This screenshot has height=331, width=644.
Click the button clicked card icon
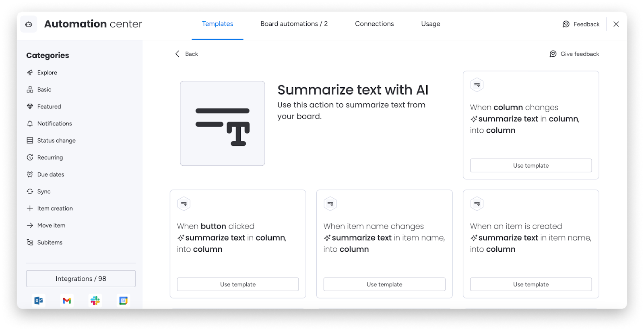pos(184,204)
